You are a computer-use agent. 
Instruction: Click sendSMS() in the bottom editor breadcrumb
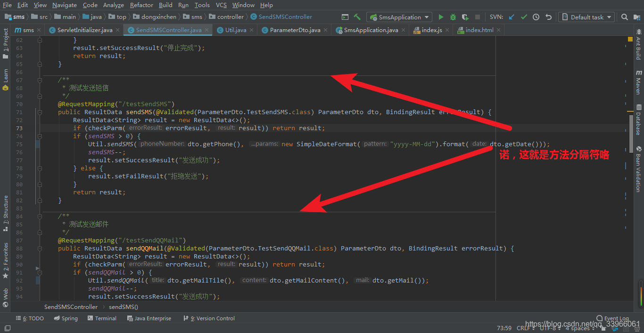point(124,307)
